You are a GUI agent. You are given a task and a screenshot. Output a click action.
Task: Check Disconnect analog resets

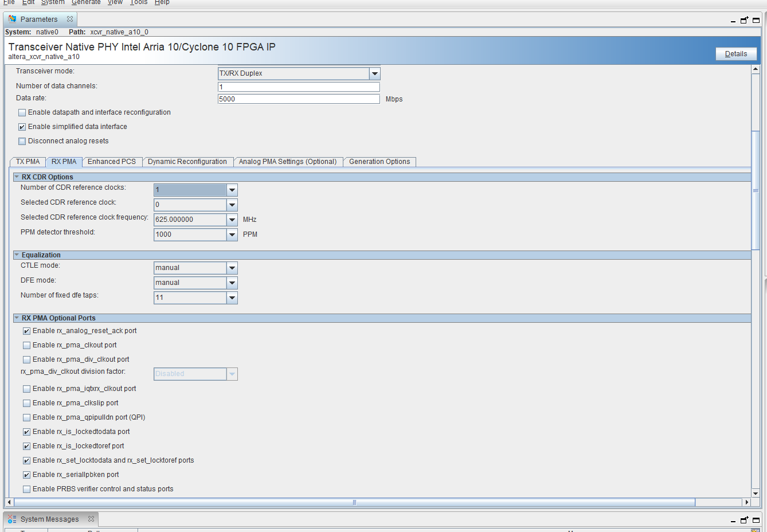coord(22,142)
